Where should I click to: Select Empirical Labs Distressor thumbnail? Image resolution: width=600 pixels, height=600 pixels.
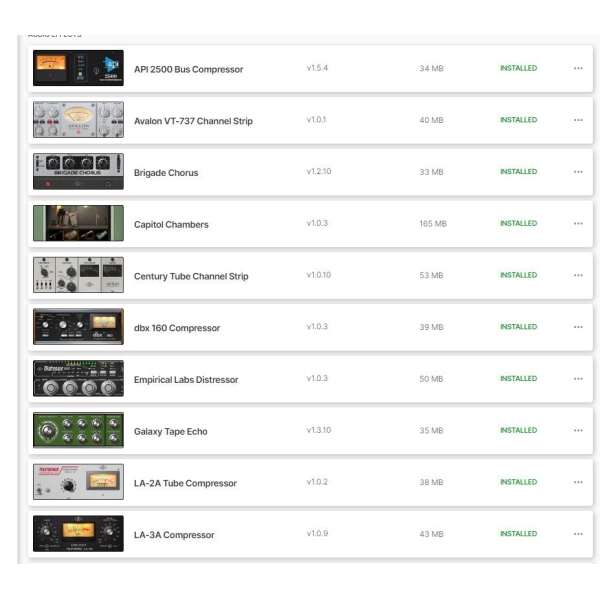pos(78,378)
